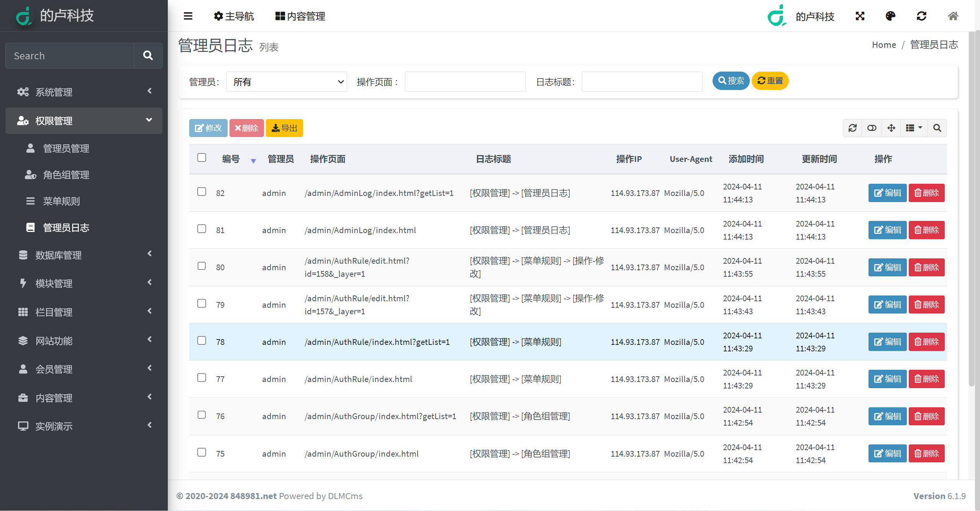Click 数据库管理 database icon
Screen dimensions: 980x511
point(23,255)
